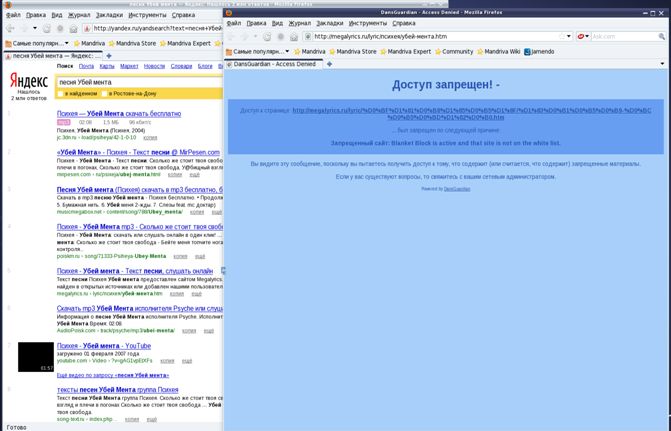671x431 pixels.
Task: Open Вид menu in DansGuardian window
Action: [x=277, y=24]
